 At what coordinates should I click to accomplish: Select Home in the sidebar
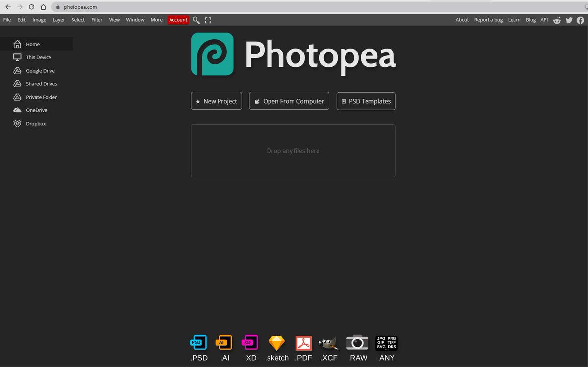coord(37,44)
